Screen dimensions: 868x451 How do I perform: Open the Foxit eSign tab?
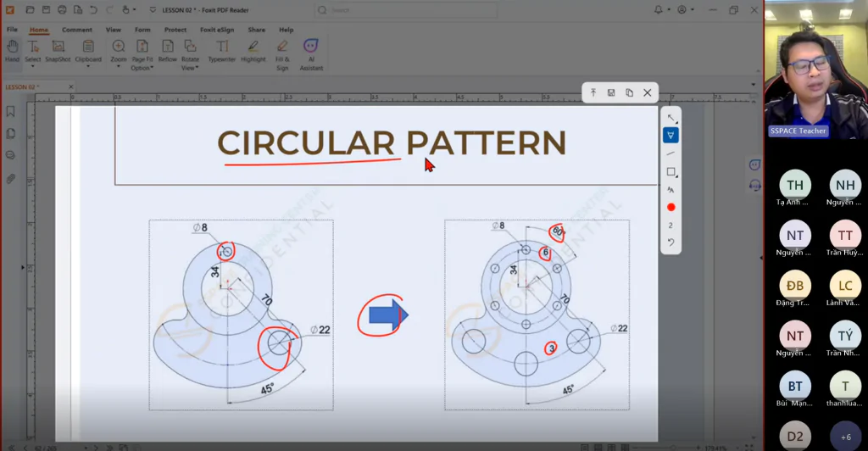click(217, 30)
